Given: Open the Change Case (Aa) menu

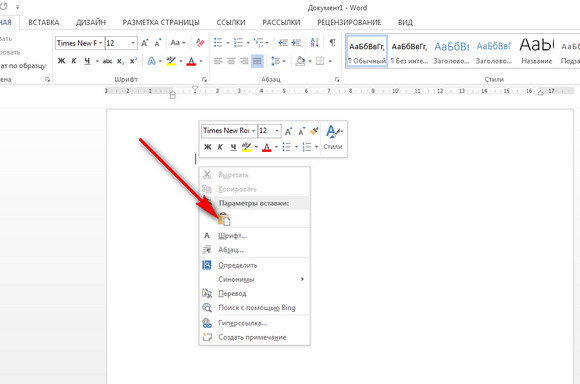Looking at the screenshot, I should pyautogui.click(x=178, y=43).
